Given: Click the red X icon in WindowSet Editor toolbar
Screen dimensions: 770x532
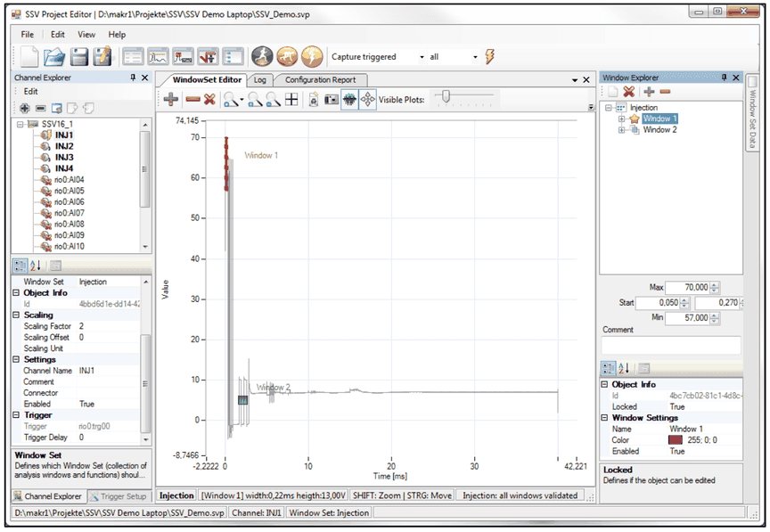Looking at the screenshot, I should click(x=209, y=99).
